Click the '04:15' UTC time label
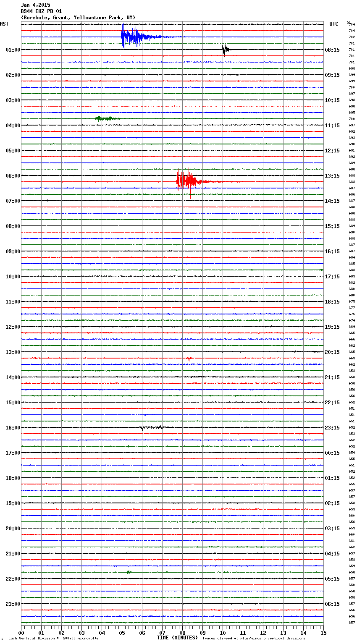The width and height of the screenshot is (357, 644). pos(332,554)
